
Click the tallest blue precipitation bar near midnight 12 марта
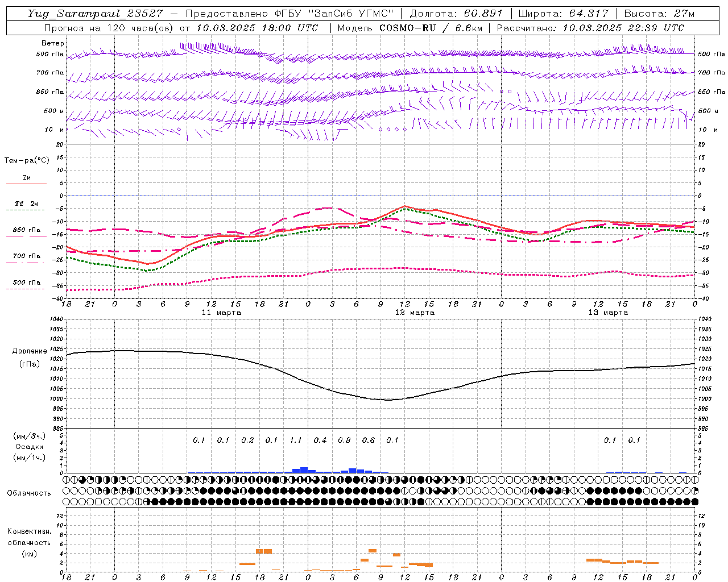click(304, 470)
